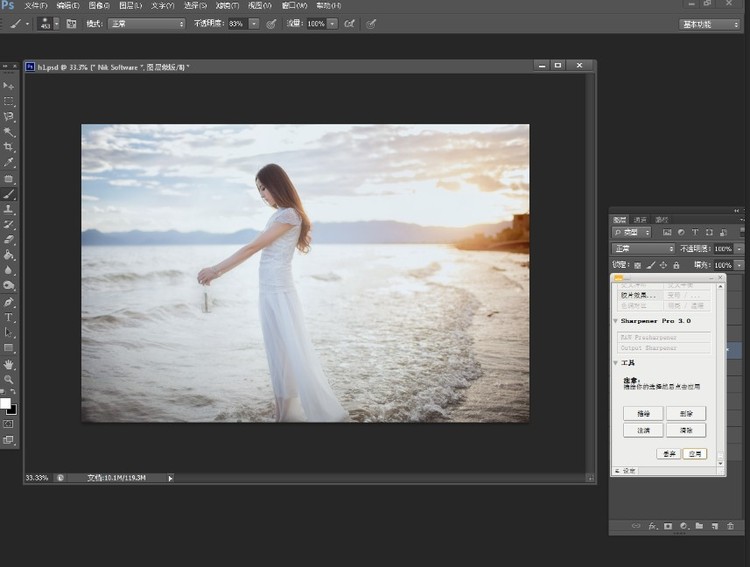Screen dimensions: 750x567
Task: Toggle pixel layer filter icon
Action: 667,233
